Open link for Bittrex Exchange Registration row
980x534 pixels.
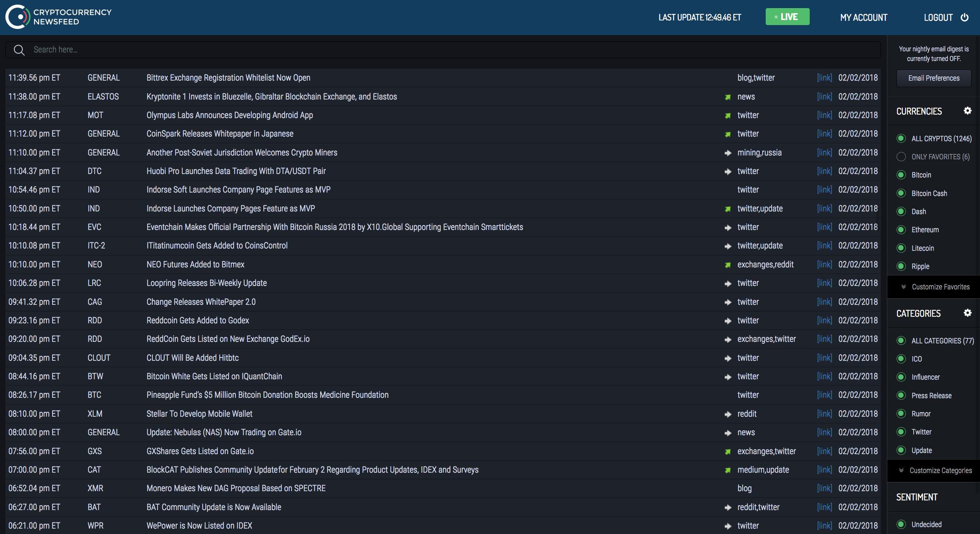point(824,78)
